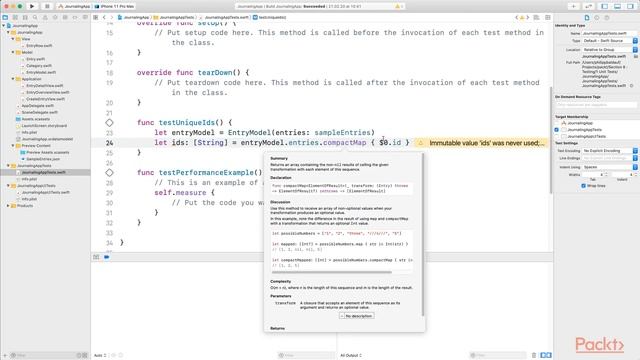Open the Indent Using dropdown
This screenshot has height=360, width=640.
[x=610, y=167]
